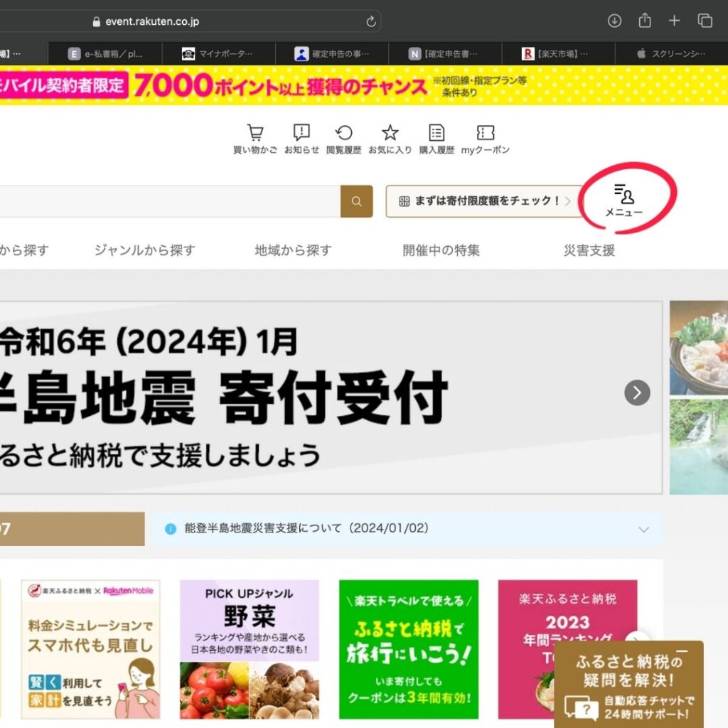Click the search text input field
728x728 pixels.
[x=170, y=201]
